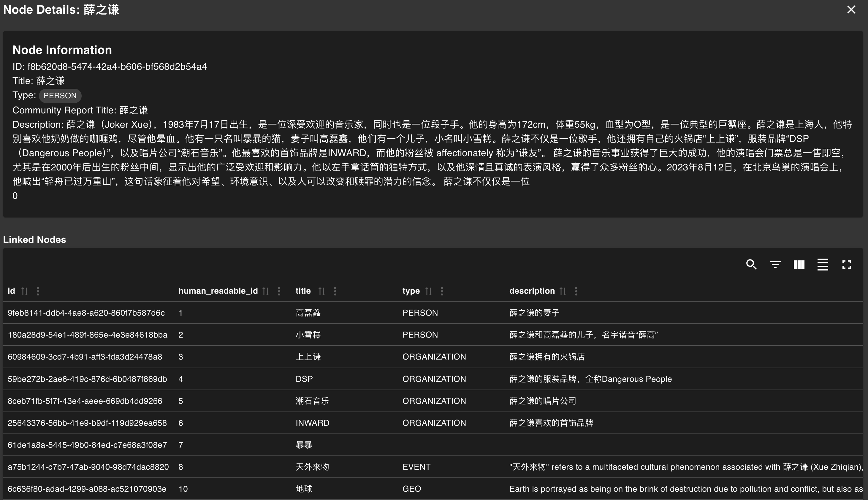Open id column actions menu
868x500 pixels.
[38, 291]
